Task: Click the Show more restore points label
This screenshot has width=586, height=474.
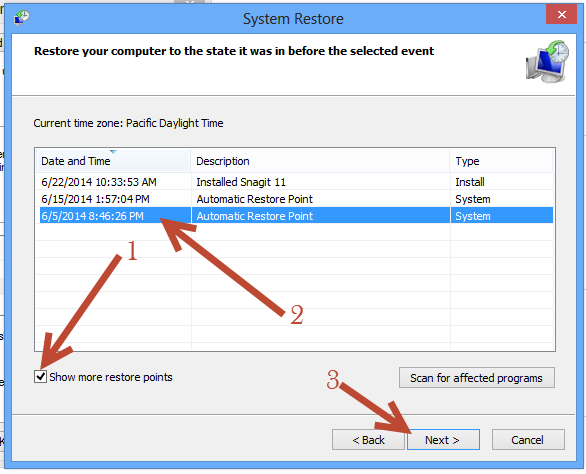Action: [111, 377]
